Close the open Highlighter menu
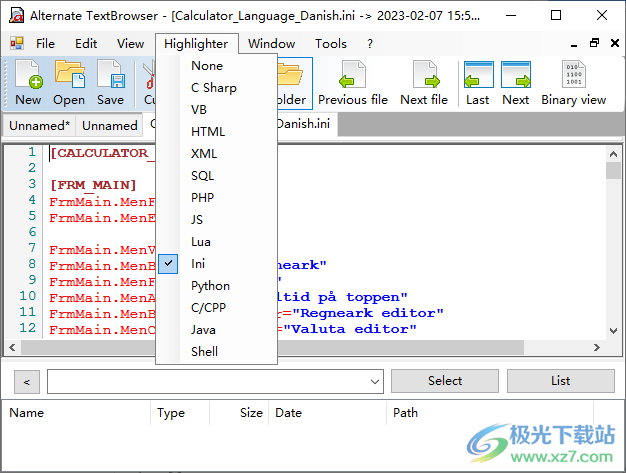626x473 pixels. click(196, 44)
